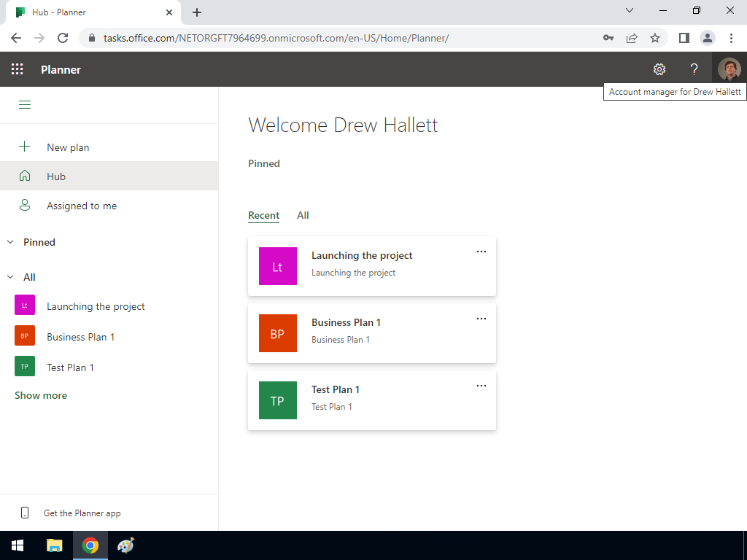Click the password key icon in address bar
This screenshot has height=560, width=747.
pyautogui.click(x=608, y=38)
